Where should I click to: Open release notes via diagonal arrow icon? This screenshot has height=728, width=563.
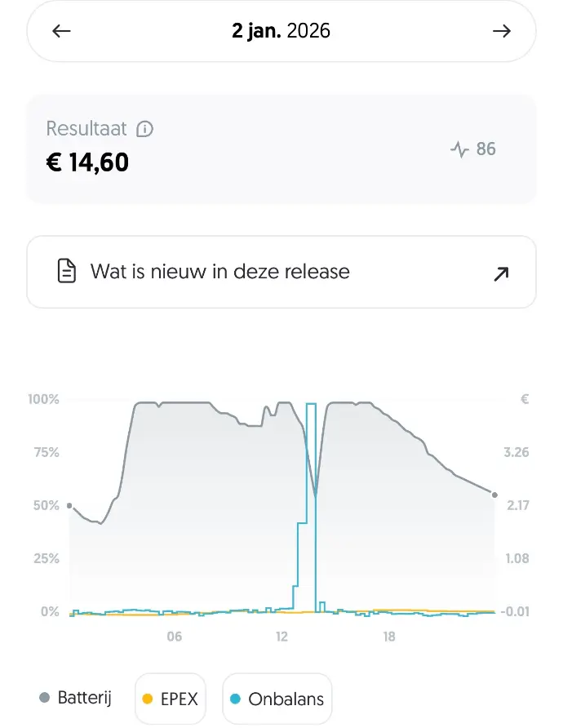(x=501, y=273)
